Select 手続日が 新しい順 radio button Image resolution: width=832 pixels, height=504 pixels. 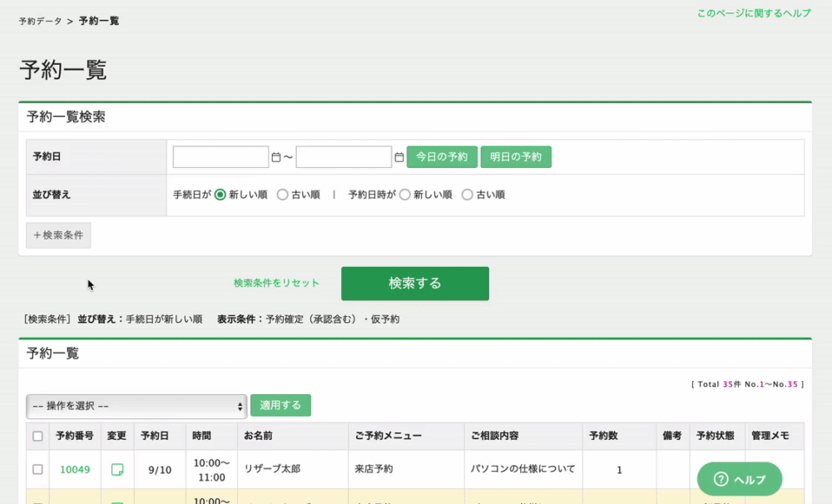pos(220,195)
